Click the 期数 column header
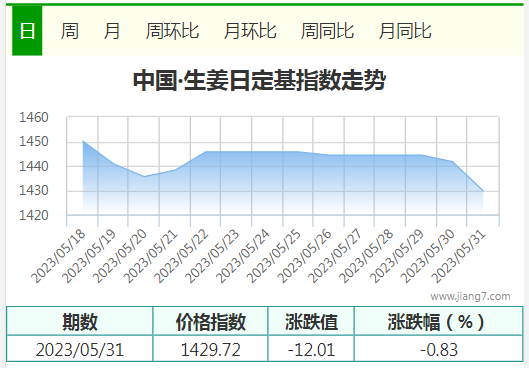Viewport: 529px width, 368px height. (x=80, y=321)
